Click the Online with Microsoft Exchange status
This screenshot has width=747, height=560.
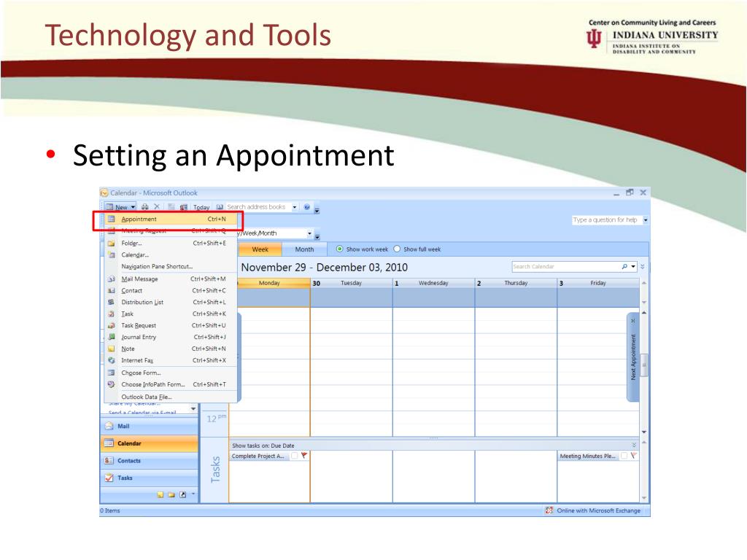[x=598, y=510]
